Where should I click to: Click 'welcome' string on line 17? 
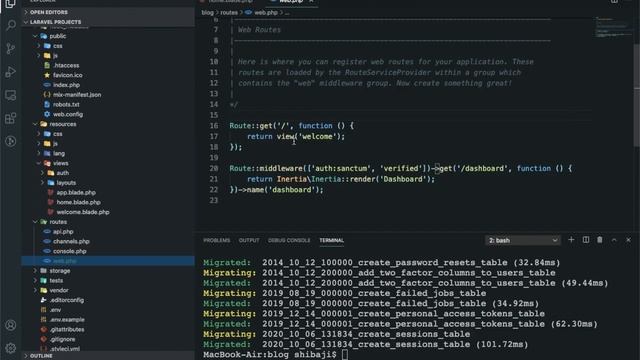click(x=318, y=136)
